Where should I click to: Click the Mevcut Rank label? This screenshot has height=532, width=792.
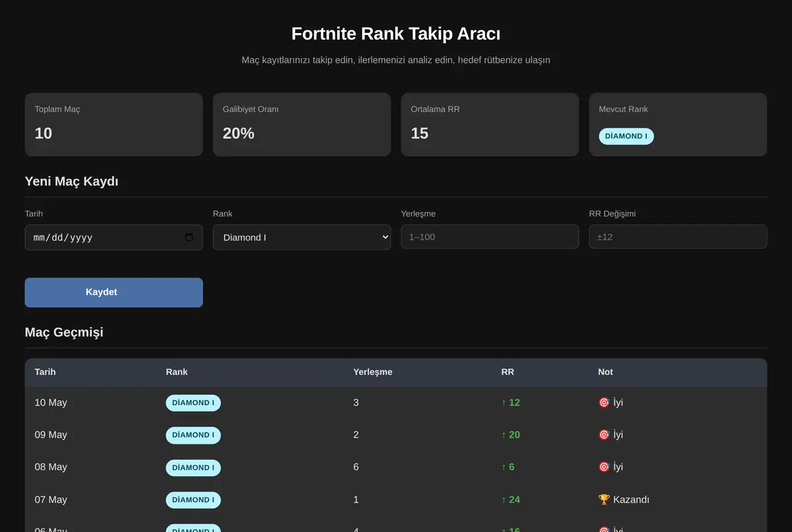(x=624, y=110)
